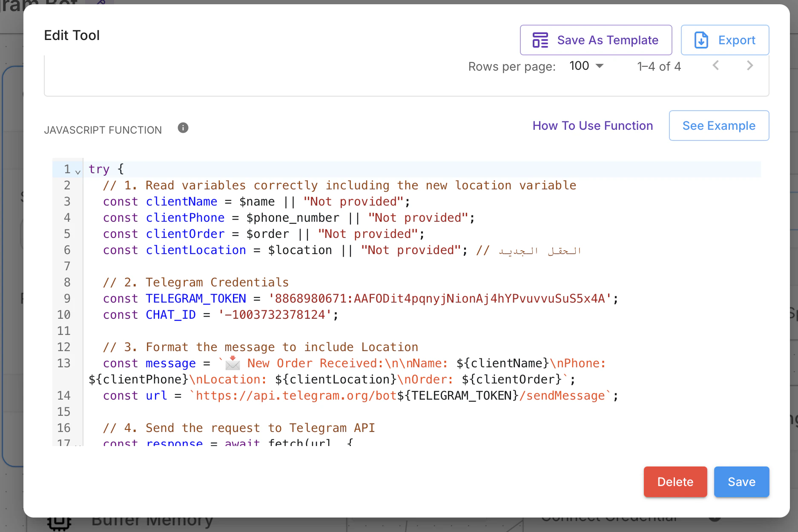This screenshot has width=798, height=532.
Task: Click line number 12 in the gutter
Action: pyautogui.click(x=64, y=347)
